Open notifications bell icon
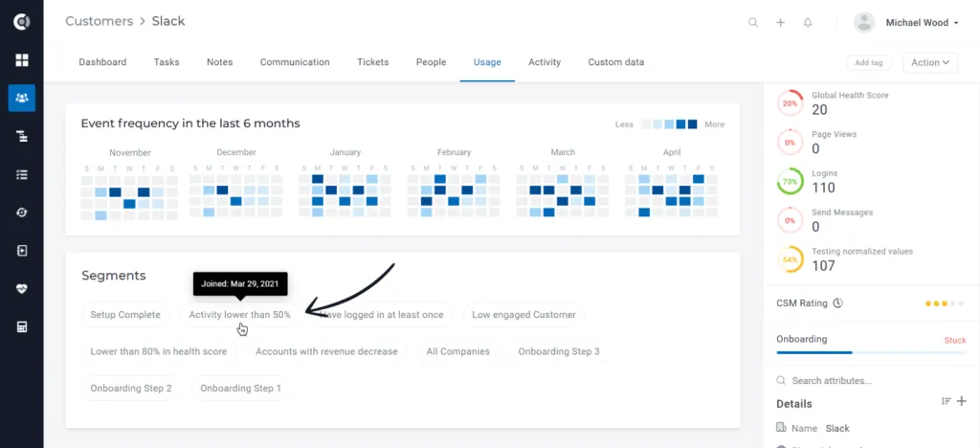 click(x=808, y=22)
